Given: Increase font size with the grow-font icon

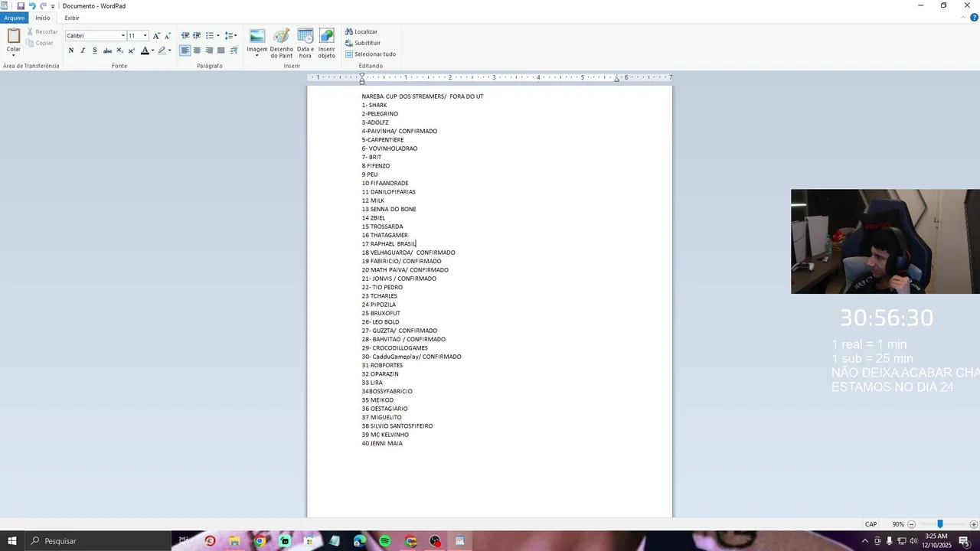Looking at the screenshot, I should click(156, 35).
